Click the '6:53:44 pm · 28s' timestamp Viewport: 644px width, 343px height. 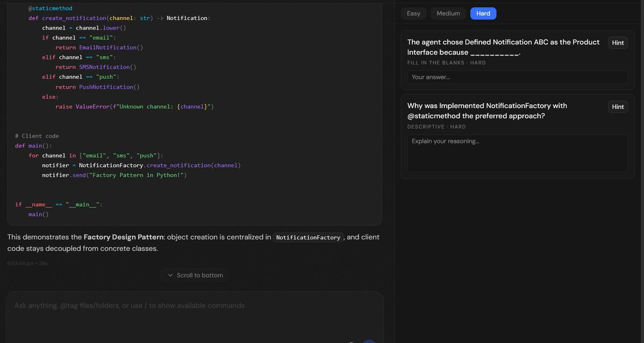pos(27,263)
